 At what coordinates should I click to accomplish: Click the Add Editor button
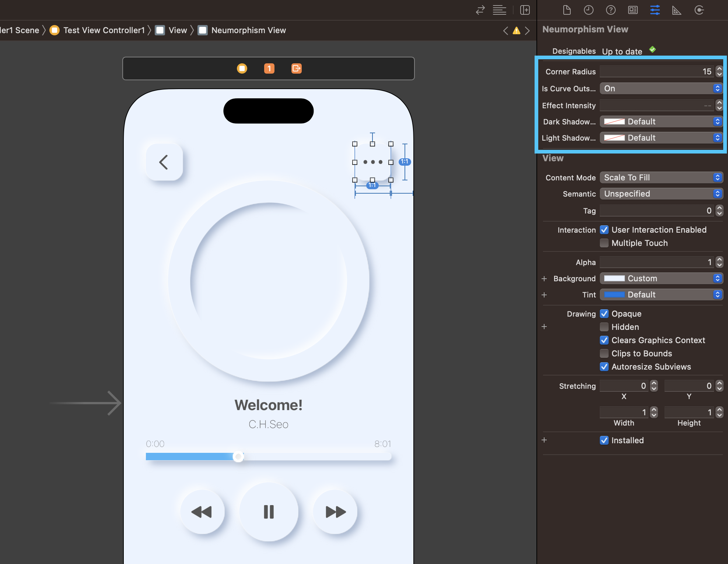pos(525,10)
